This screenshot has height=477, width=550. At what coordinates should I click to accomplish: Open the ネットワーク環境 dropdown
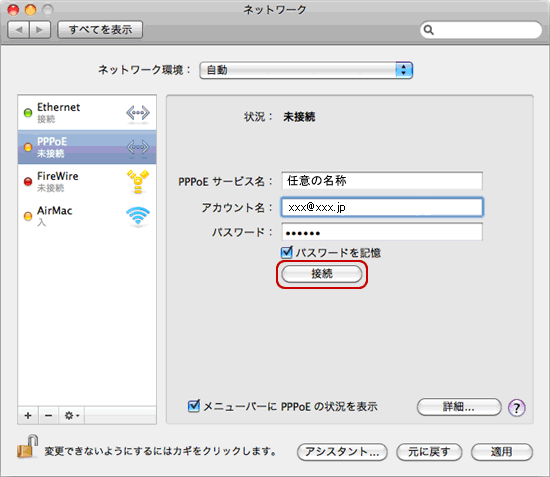coord(306,70)
